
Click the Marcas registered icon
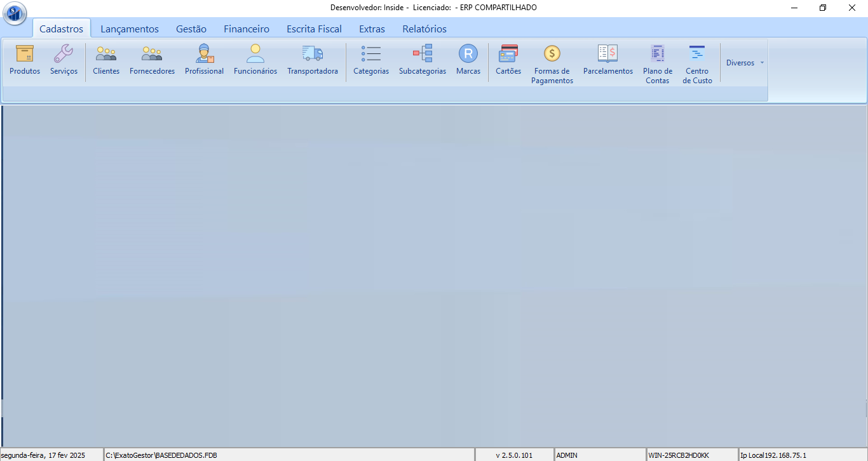(x=468, y=54)
